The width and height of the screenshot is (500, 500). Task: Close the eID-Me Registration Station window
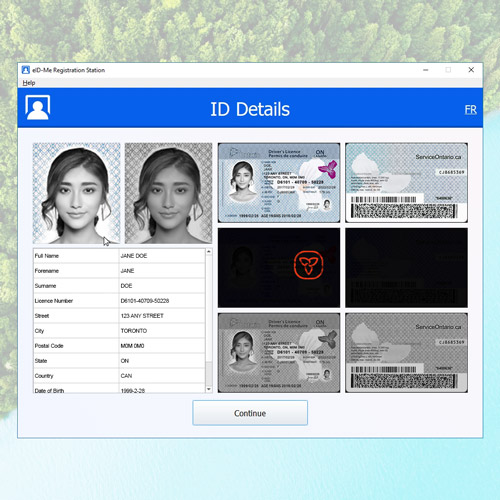(471, 70)
